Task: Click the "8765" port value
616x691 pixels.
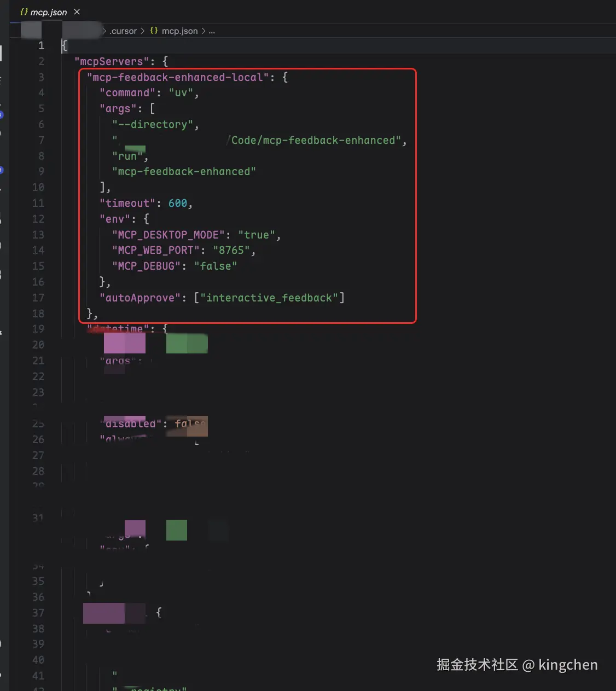Action: click(x=231, y=251)
